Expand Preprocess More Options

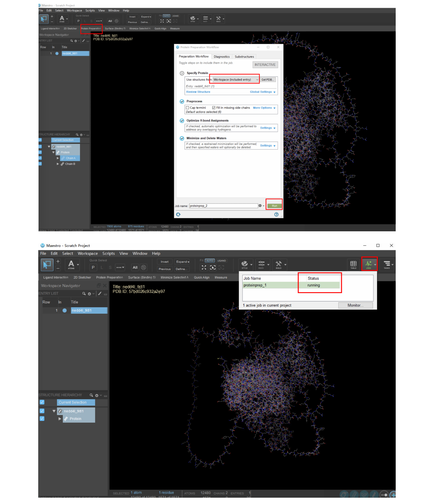pyautogui.click(x=264, y=108)
